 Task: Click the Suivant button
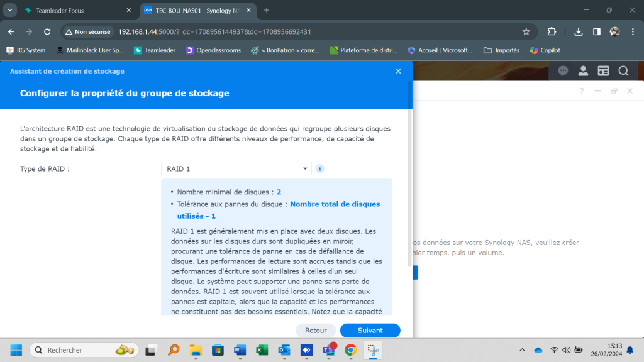pyautogui.click(x=370, y=330)
